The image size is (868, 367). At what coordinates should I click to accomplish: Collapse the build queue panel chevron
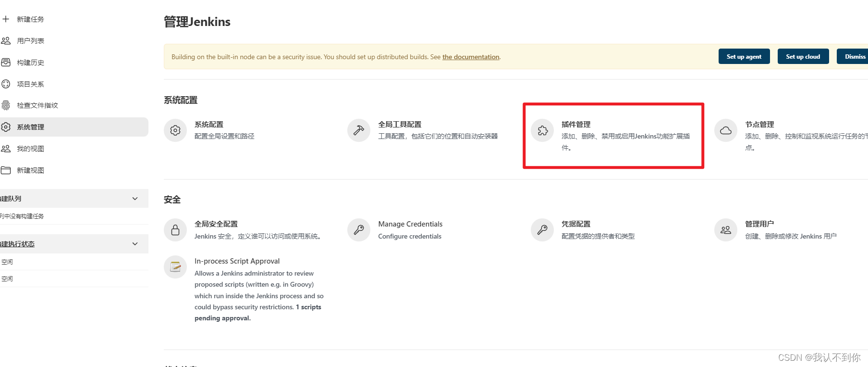[x=135, y=199]
